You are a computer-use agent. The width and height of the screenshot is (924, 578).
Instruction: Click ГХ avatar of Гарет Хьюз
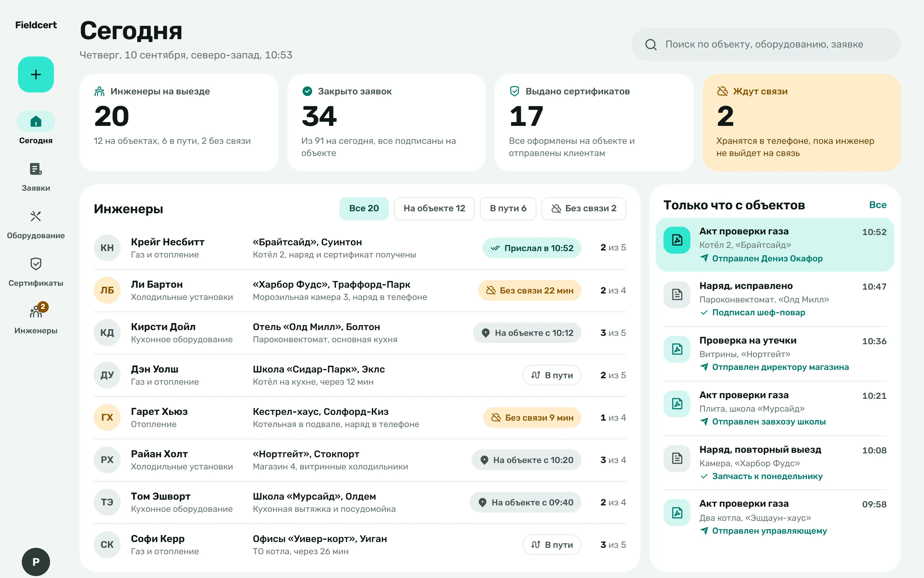[107, 417]
